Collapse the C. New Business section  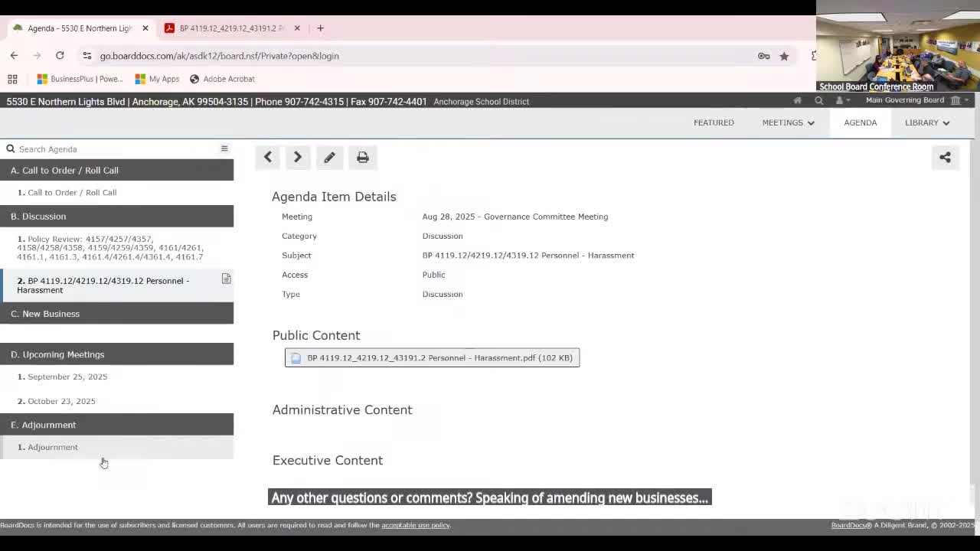pyautogui.click(x=116, y=313)
